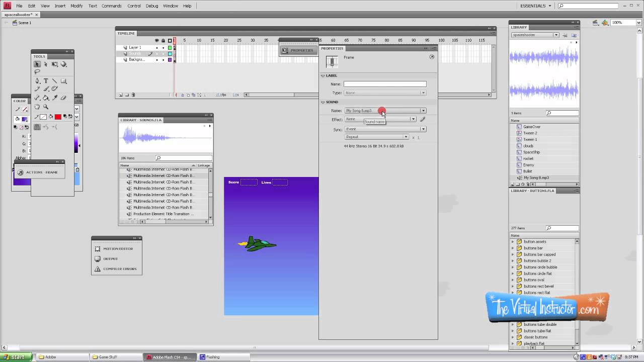
Task: Select the Eraser tool
Action: point(64,98)
